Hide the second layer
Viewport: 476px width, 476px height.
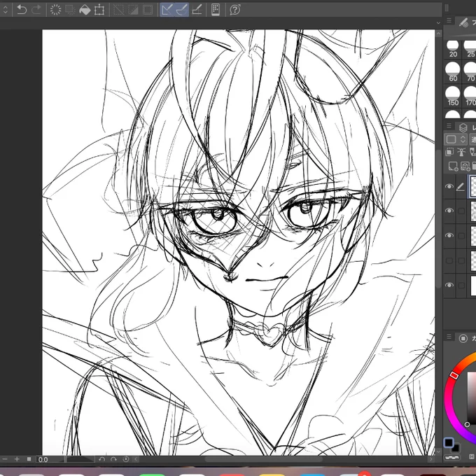(x=449, y=211)
